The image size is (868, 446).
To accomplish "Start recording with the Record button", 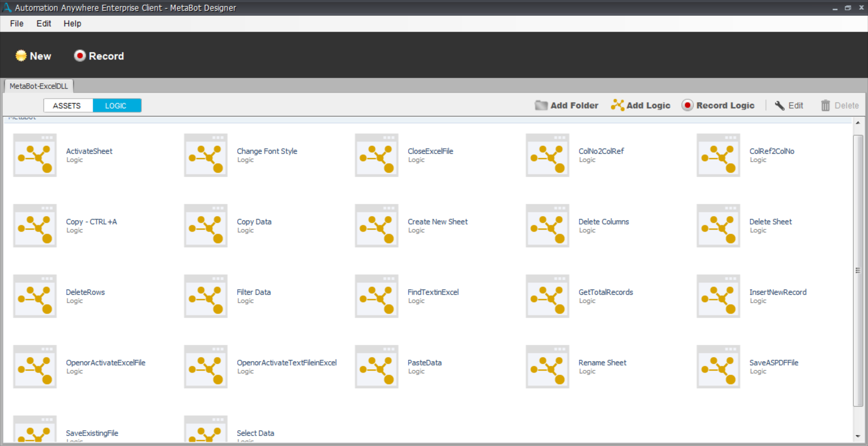I will 99,56.
